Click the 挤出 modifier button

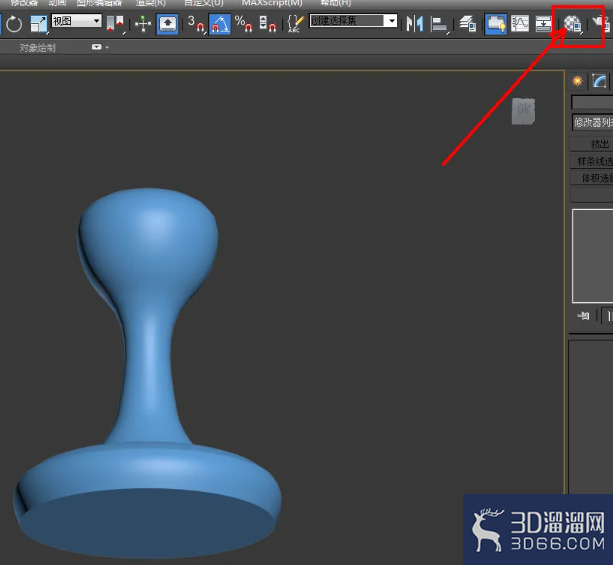[x=591, y=144]
